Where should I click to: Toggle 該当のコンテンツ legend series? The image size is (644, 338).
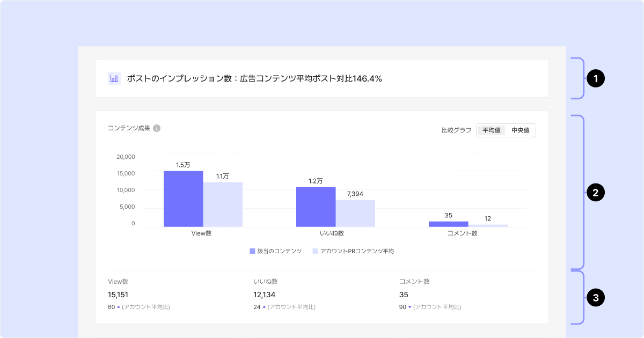pyautogui.click(x=276, y=251)
